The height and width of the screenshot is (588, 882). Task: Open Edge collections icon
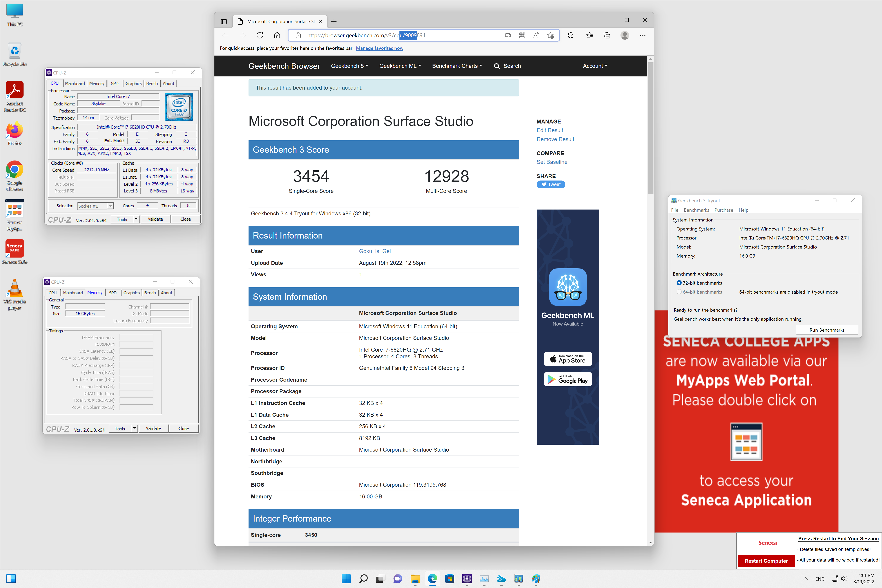(607, 35)
